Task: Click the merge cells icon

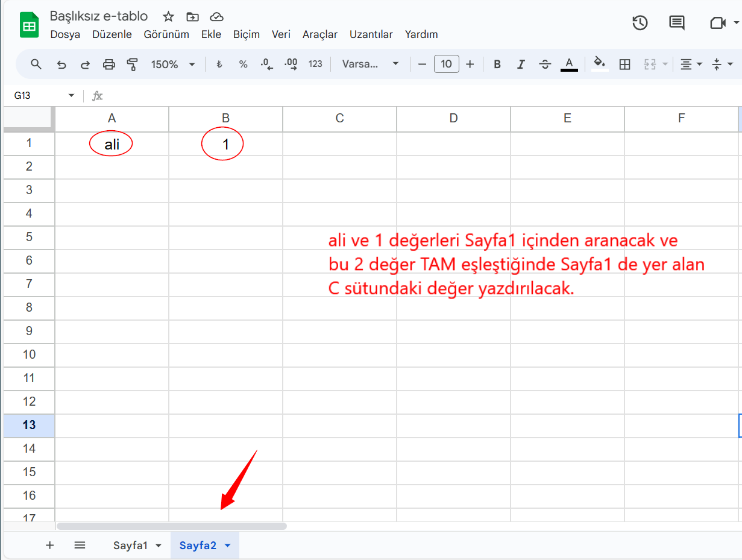Action: click(650, 64)
